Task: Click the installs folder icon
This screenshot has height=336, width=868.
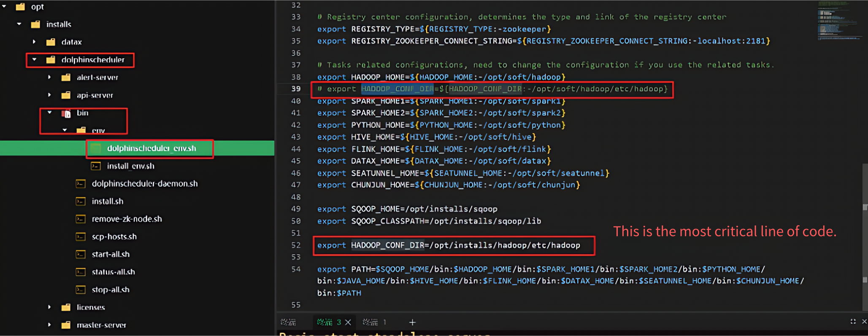Action: point(35,24)
